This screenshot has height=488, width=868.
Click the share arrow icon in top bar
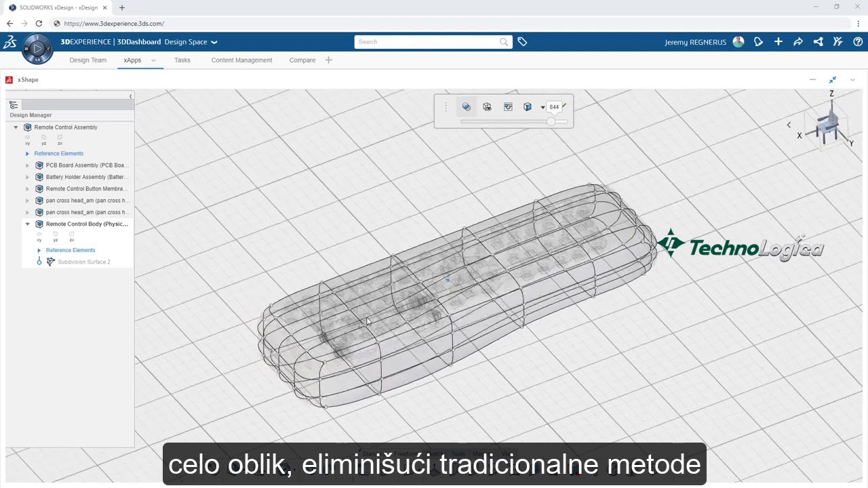pos(798,42)
